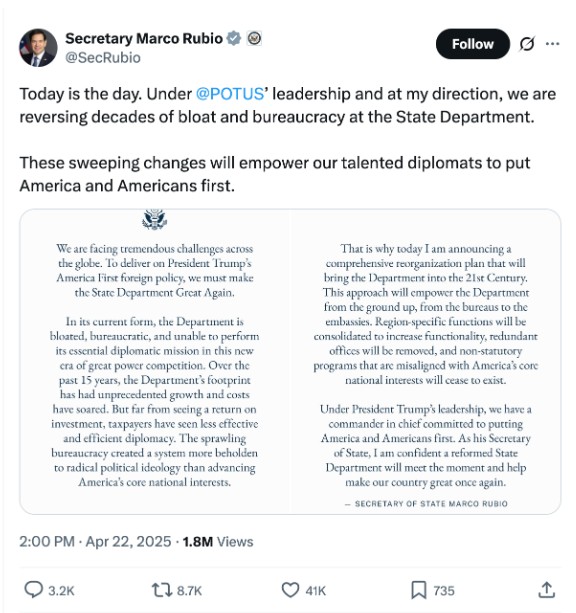Click Secretary Marco Rubio display name
Screen dimensions: 576x613
tap(144, 38)
